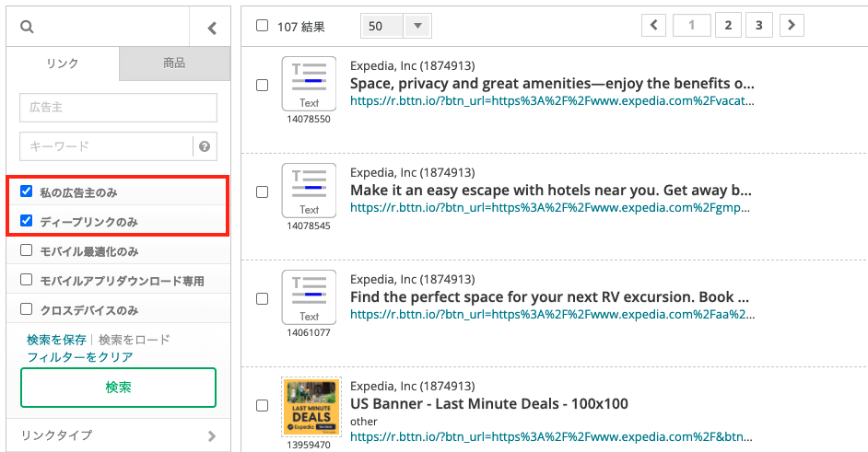The width and height of the screenshot is (868, 452).
Task: Click 検索を保存 link
Action: tap(56, 340)
